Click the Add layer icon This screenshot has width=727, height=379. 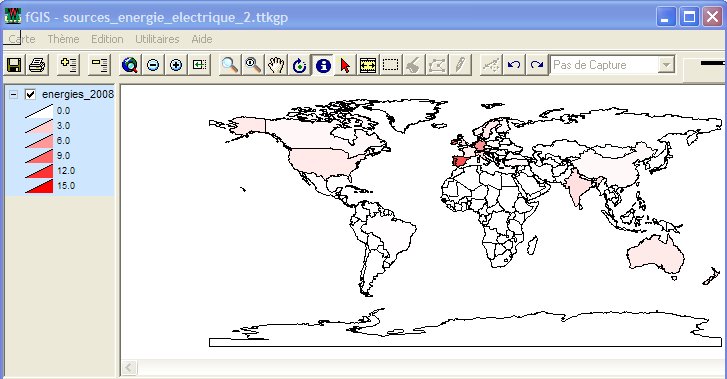[69, 65]
